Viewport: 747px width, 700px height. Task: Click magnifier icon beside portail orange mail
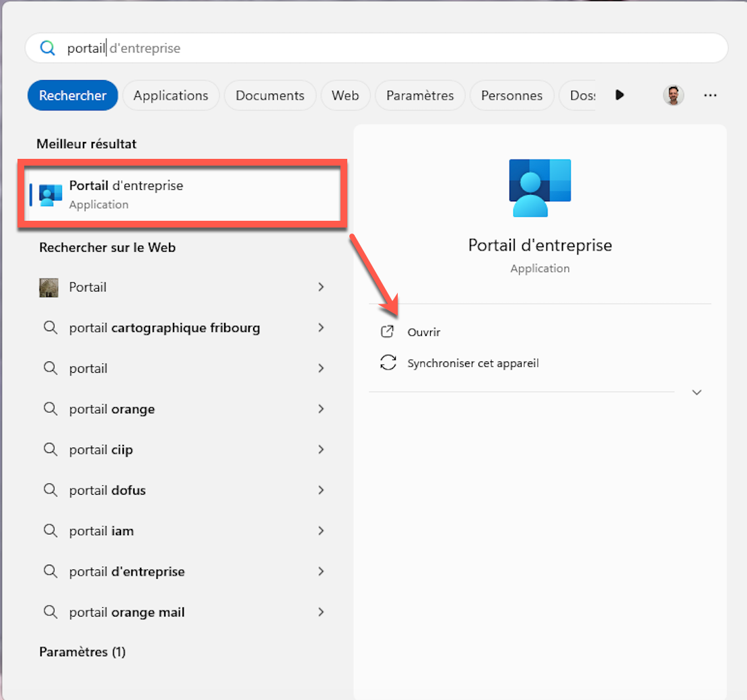tap(50, 611)
